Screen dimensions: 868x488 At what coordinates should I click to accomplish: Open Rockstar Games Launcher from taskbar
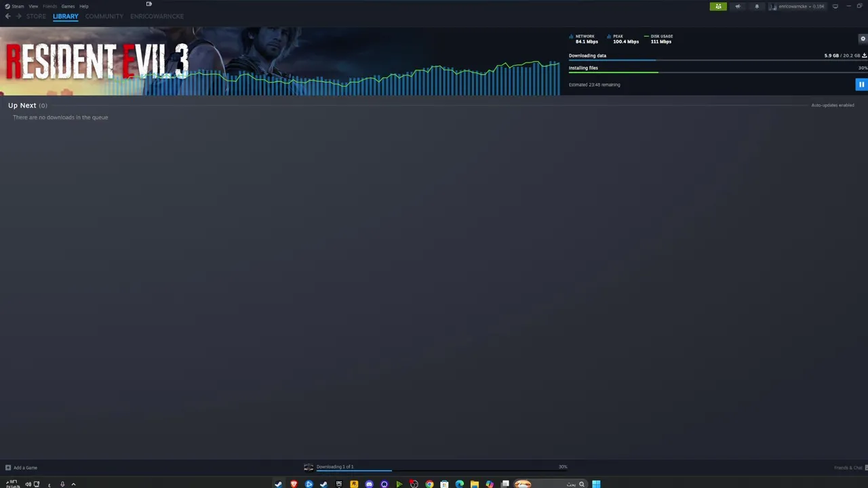tap(354, 484)
